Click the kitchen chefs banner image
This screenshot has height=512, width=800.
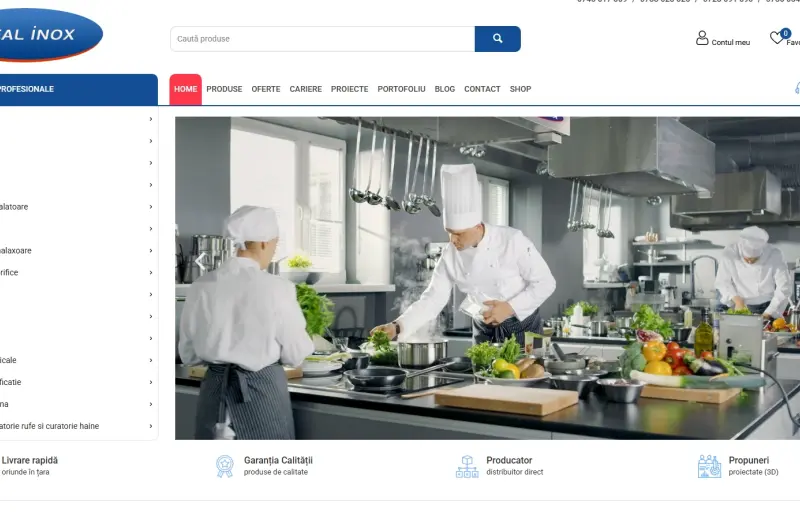[x=487, y=278]
